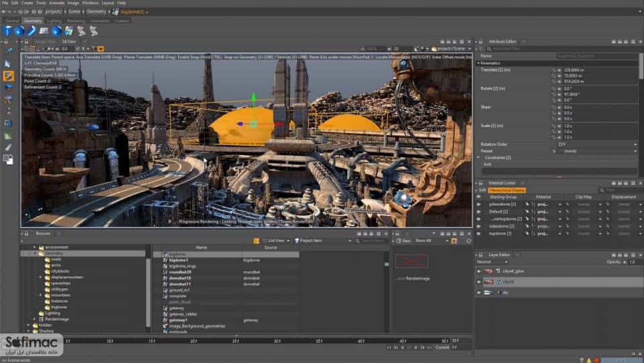Select the roads folder in Browser tree

[56, 259]
